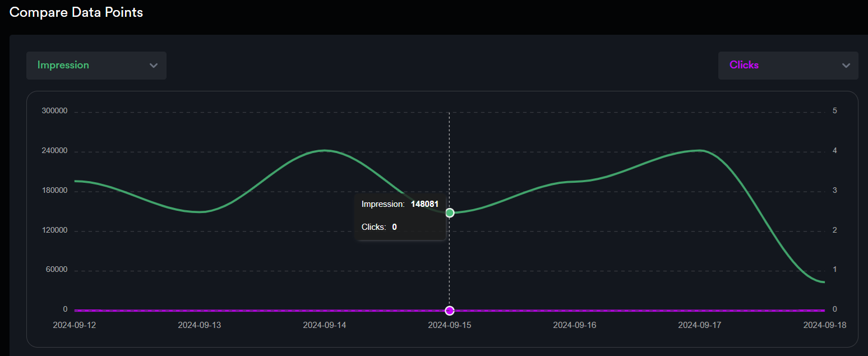Select the 2024-09-15 x-axis date label
Screen dimensions: 868x356
click(450, 325)
